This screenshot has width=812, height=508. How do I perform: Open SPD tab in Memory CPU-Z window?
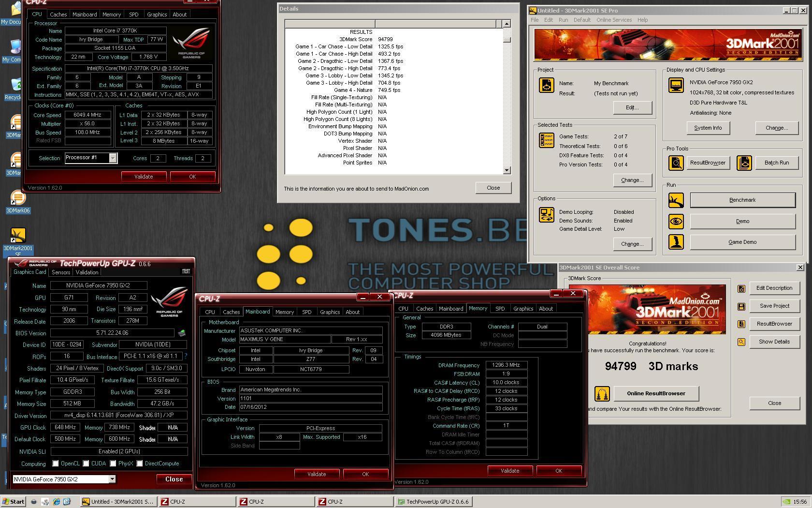pos(500,309)
